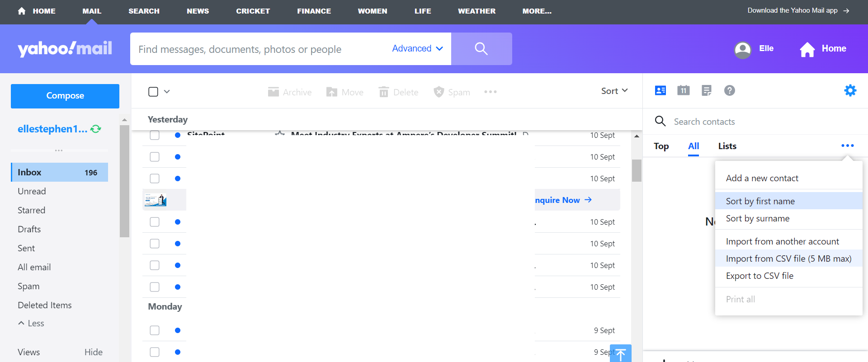Screen dimensions: 868x362
Task: Open the Contacts card icon
Action: coord(660,90)
